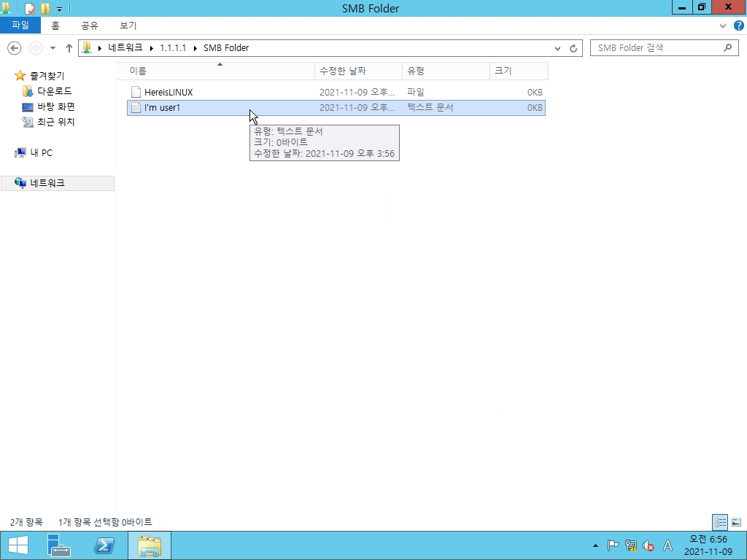The height and width of the screenshot is (560, 747).
Task: Open the Action Center flag icon
Action: tap(613, 545)
